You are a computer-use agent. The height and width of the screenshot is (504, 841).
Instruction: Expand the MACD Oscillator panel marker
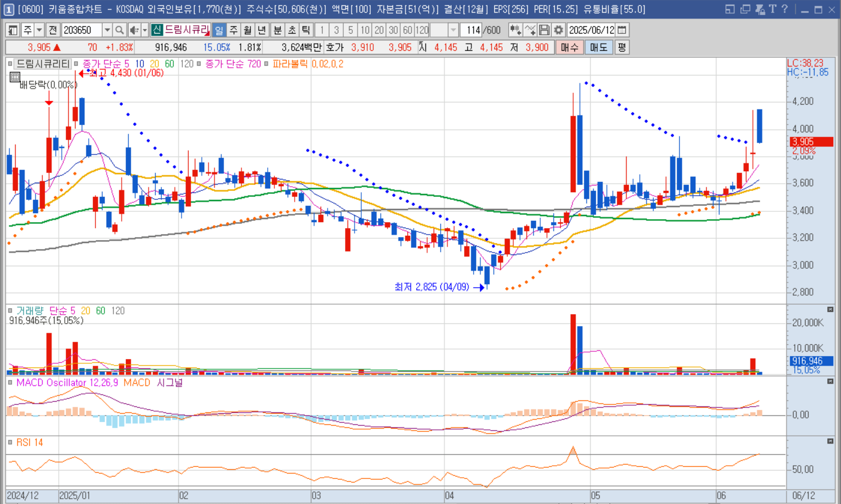10,382
